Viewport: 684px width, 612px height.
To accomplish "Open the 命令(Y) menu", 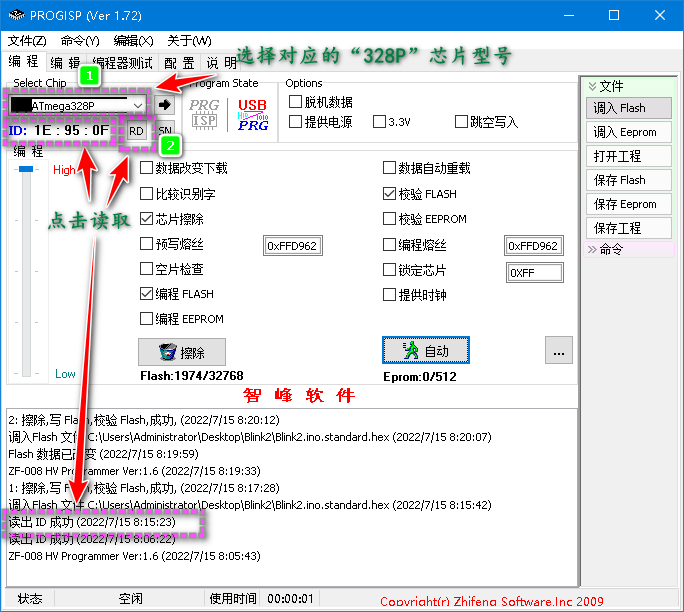I will [80, 41].
